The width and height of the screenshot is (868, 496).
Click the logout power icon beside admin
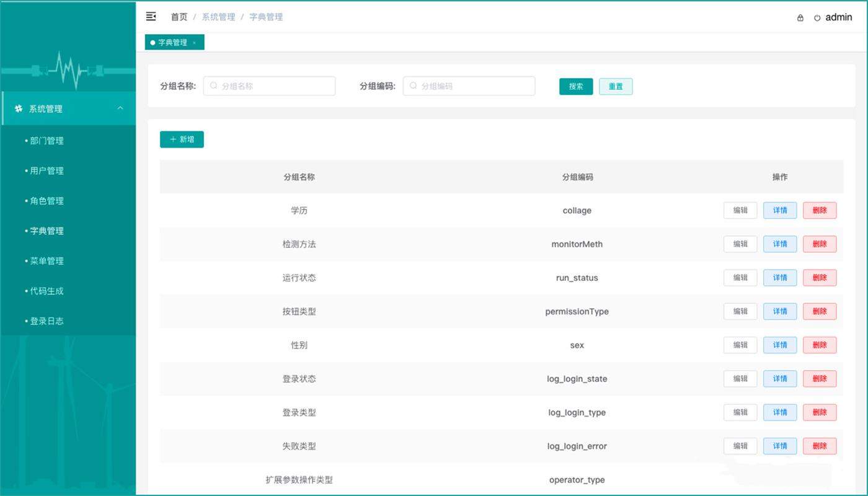817,18
